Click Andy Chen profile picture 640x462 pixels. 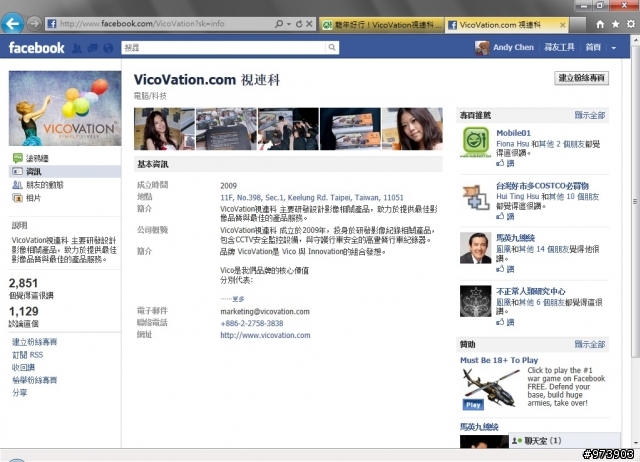(x=482, y=48)
